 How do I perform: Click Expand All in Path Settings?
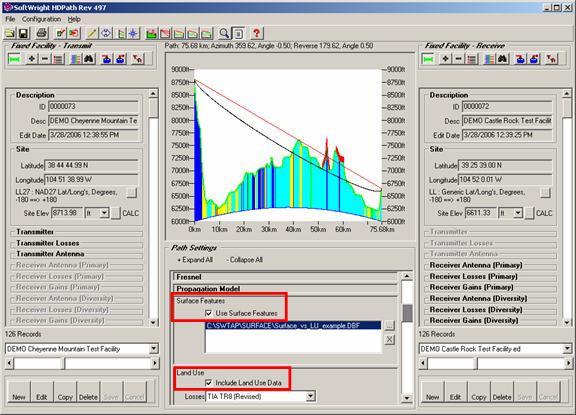(x=195, y=260)
